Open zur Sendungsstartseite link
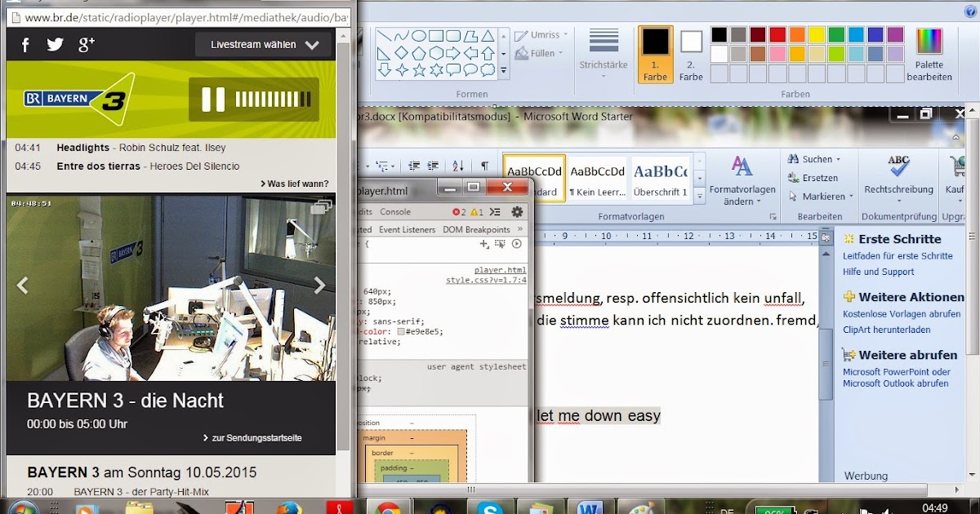The image size is (980, 514). [252, 438]
